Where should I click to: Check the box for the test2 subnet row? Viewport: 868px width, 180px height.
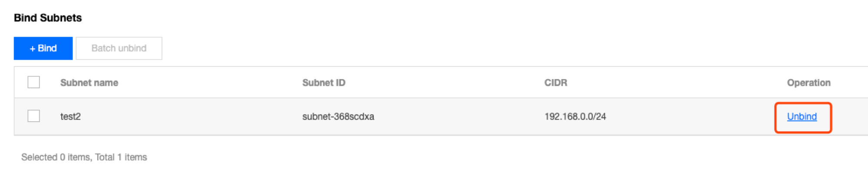(34, 116)
